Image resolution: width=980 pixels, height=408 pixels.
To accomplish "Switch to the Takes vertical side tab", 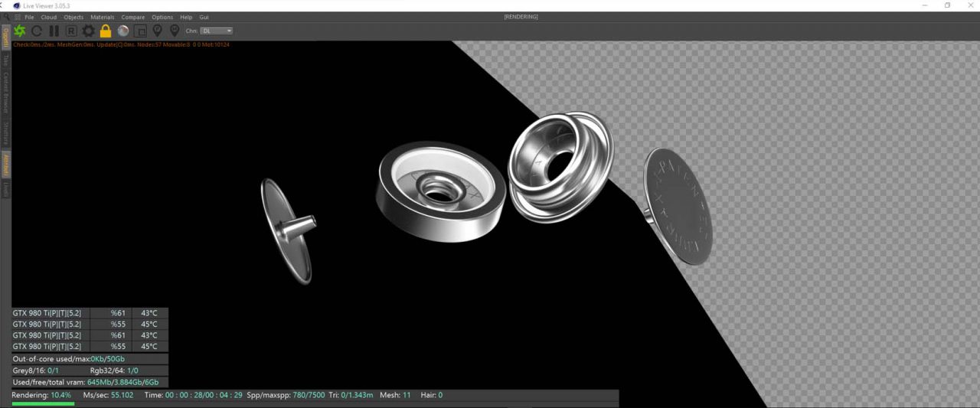I will tap(5, 60).
